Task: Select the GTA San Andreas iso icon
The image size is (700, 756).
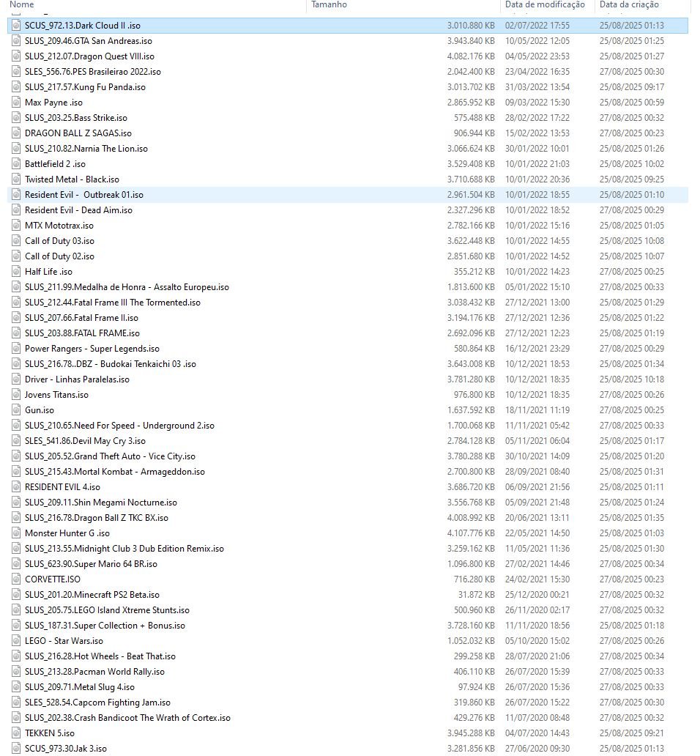Action: point(16,41)
